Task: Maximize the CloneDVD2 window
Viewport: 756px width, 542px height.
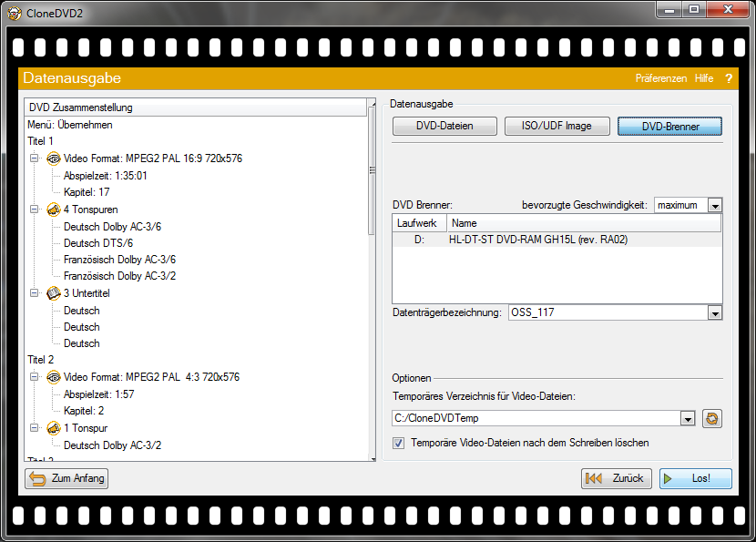Action: (694, 10)
